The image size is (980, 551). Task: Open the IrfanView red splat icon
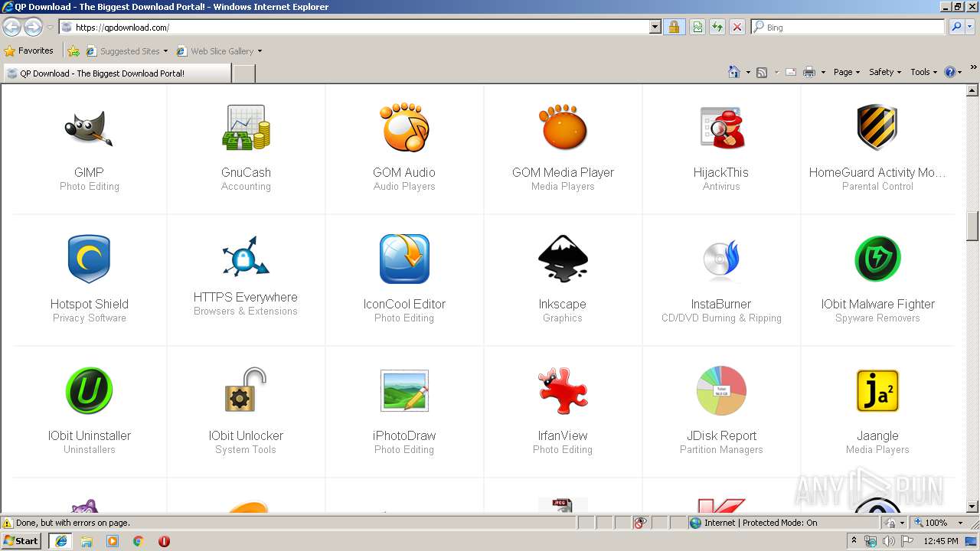click(563, 391)
